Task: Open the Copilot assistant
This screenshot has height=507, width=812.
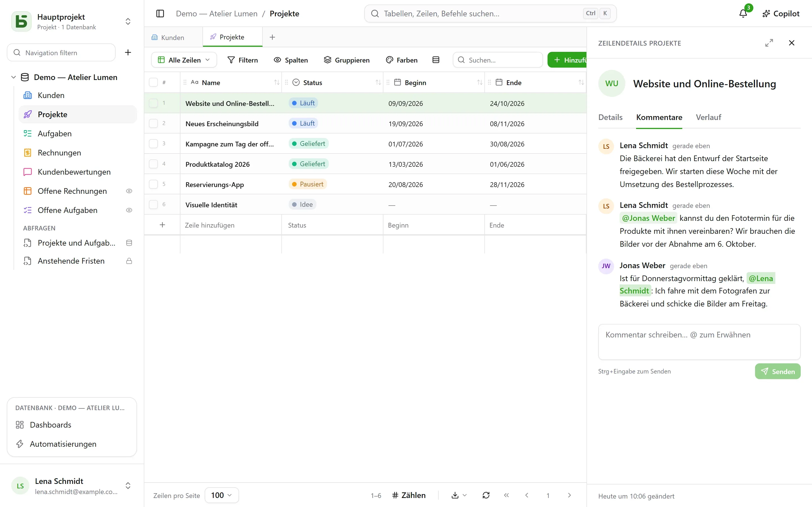Action: click(x=781, y=14)
